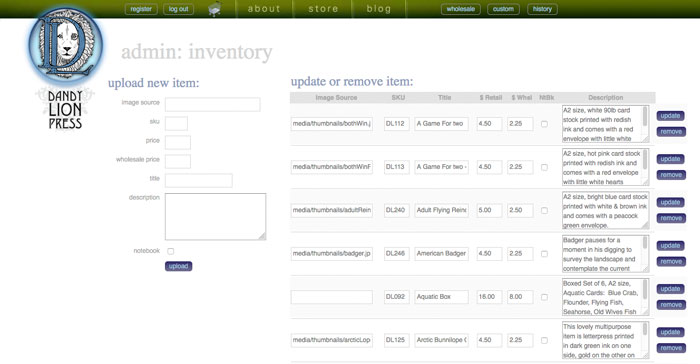The image size is (700, 364).
Task: Go to the custom section
Action: [x=503, y=9]
